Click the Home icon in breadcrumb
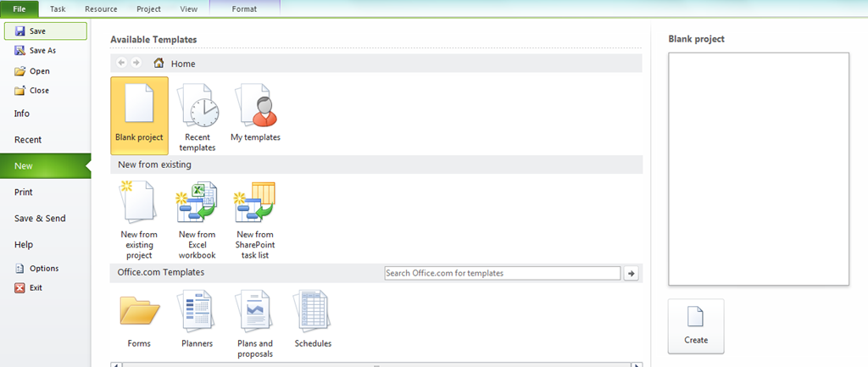This screenshot has width=868, height=367. coord(159,64)
